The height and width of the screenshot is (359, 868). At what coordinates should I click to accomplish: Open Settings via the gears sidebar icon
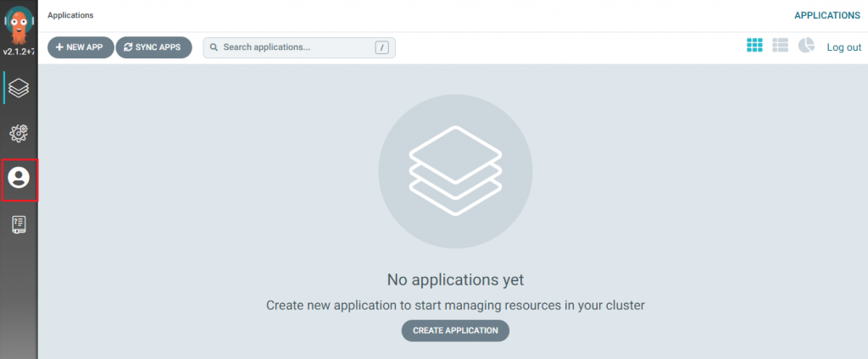pyautogui.click(x=19, y=133)
